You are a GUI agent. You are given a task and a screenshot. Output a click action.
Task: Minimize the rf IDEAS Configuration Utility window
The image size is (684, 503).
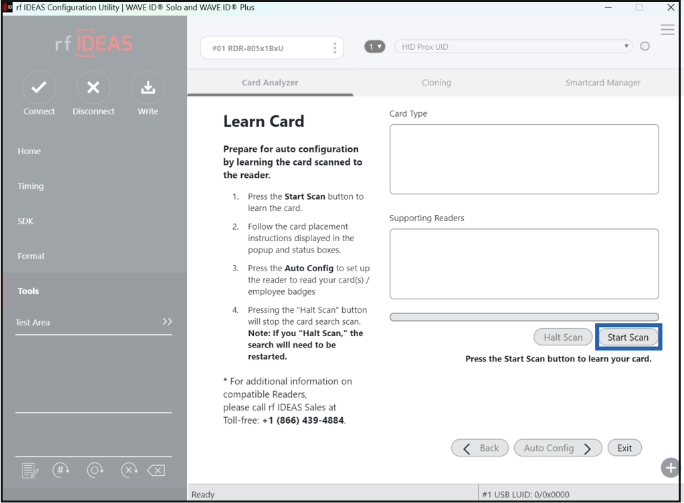608,7
